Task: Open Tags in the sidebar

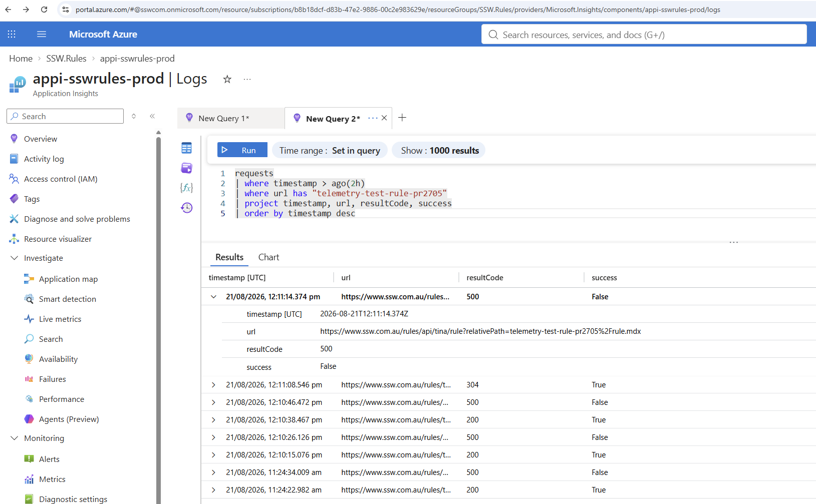Action: coord(32,199)
